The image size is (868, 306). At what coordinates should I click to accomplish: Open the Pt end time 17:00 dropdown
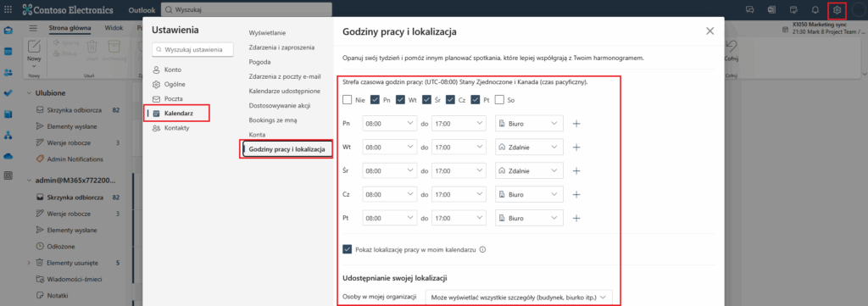[x=459, y=218]
